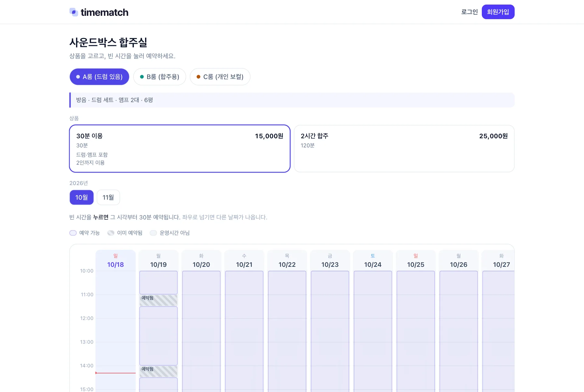This screenshot has width=584, height=392.
Task: Switch to B룸 (합주용) room
Action: (160, 77)
